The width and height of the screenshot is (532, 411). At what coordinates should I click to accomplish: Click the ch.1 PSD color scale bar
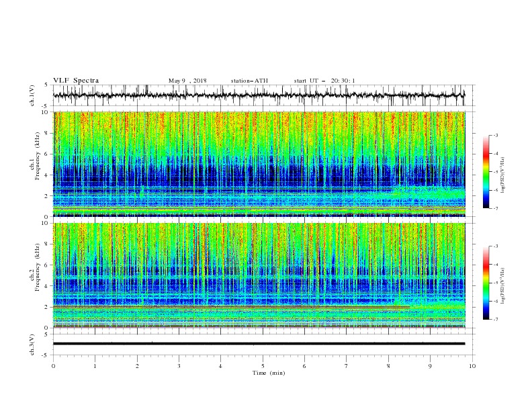[486, 172]
